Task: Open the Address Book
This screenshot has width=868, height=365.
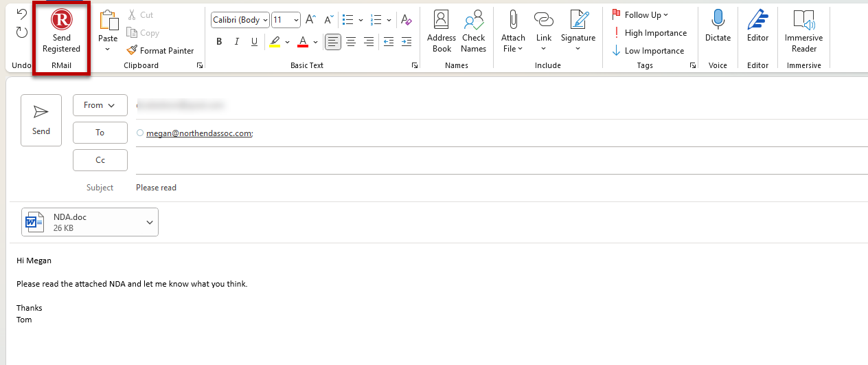Action: click(442, 32)
